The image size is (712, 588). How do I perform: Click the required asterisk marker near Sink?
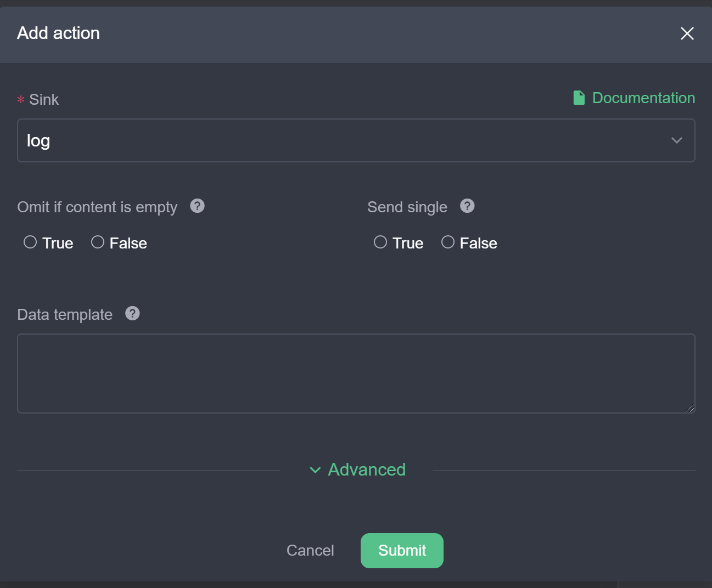point(21,99)
